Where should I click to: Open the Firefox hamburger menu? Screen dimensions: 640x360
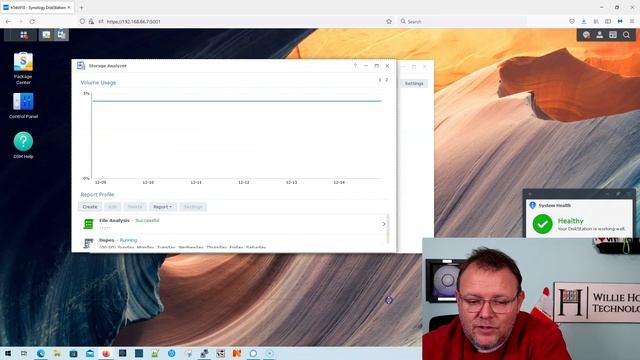click(632, 21)
